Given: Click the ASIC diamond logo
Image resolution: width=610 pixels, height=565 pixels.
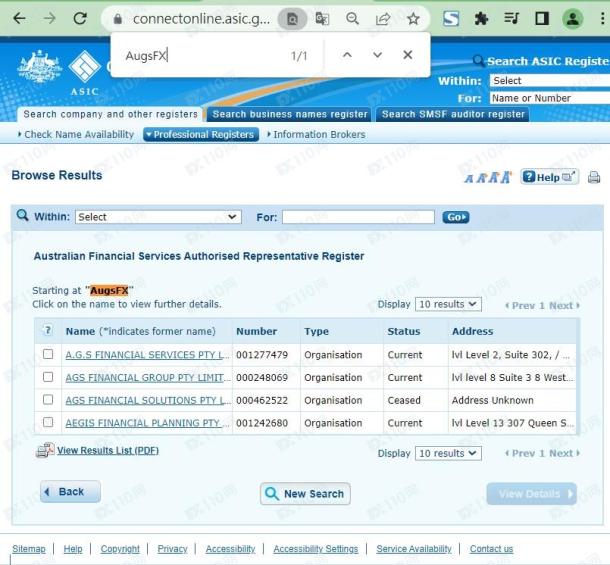Looking at the screenshot, I should point(84,66).
